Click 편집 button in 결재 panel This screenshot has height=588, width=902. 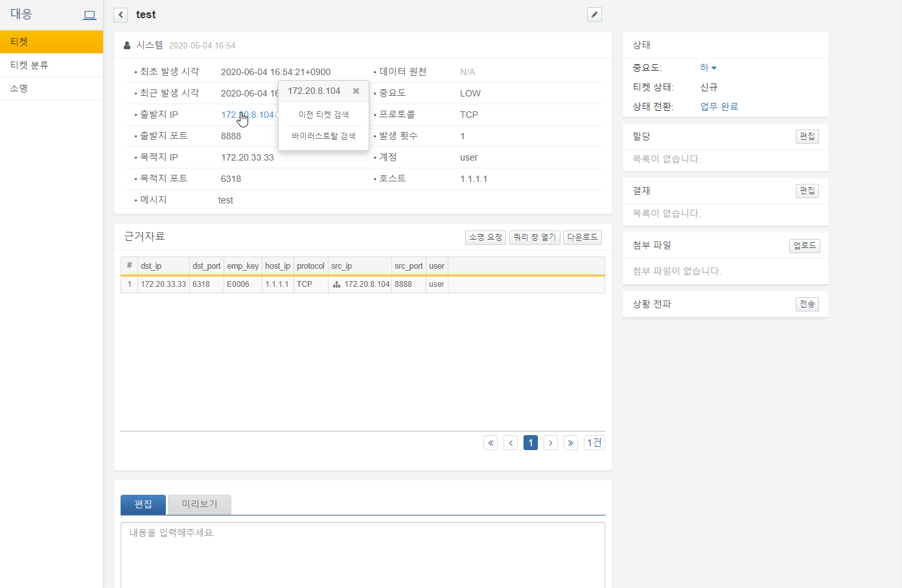(807, 191)
